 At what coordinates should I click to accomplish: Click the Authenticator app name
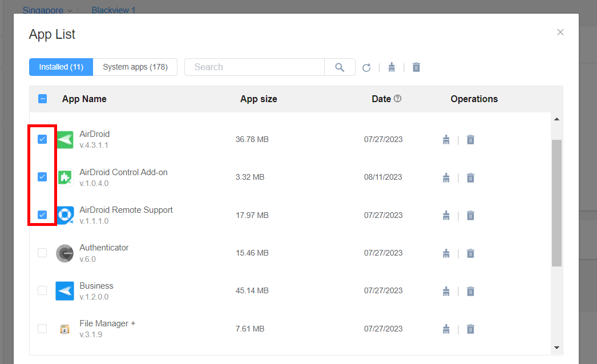click(104, 248)
